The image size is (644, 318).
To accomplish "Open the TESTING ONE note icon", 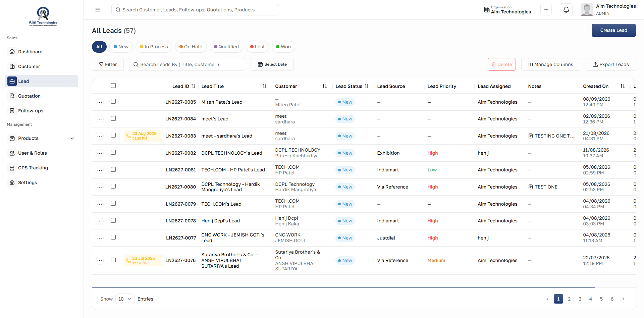I will (530, 136).
